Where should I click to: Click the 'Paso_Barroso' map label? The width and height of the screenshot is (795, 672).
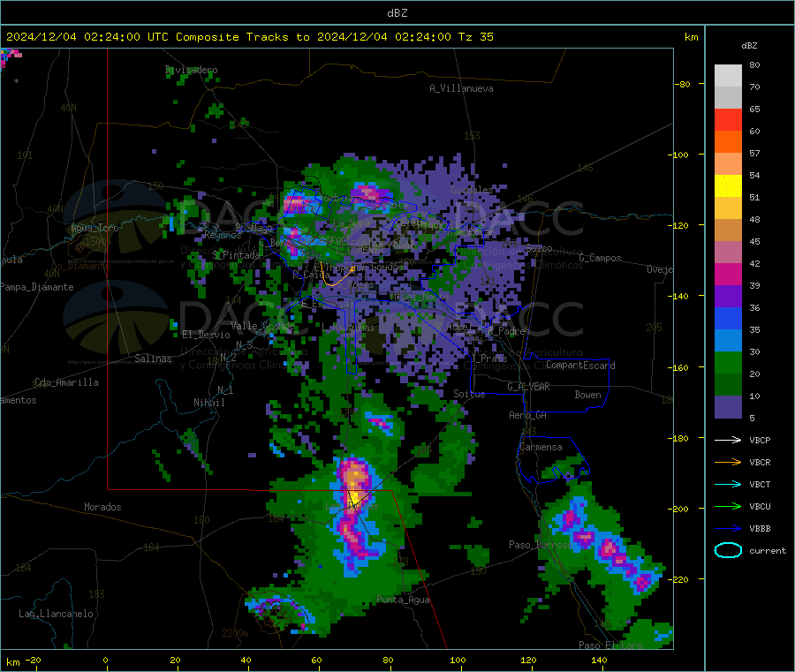541,545
